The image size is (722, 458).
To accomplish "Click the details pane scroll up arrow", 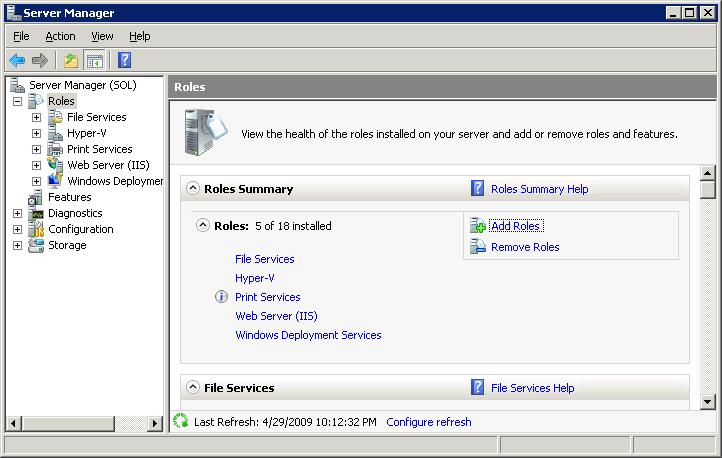I will tap(707, 173).
